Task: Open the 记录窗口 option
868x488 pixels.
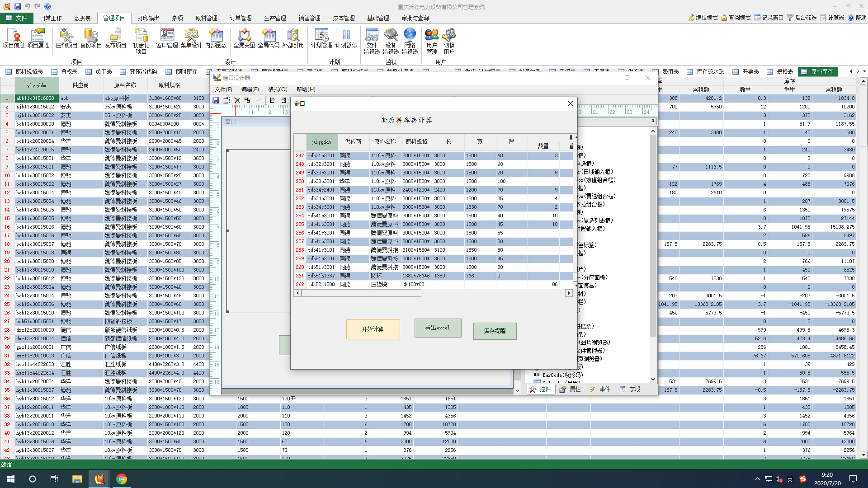Action: coord(769,18)
